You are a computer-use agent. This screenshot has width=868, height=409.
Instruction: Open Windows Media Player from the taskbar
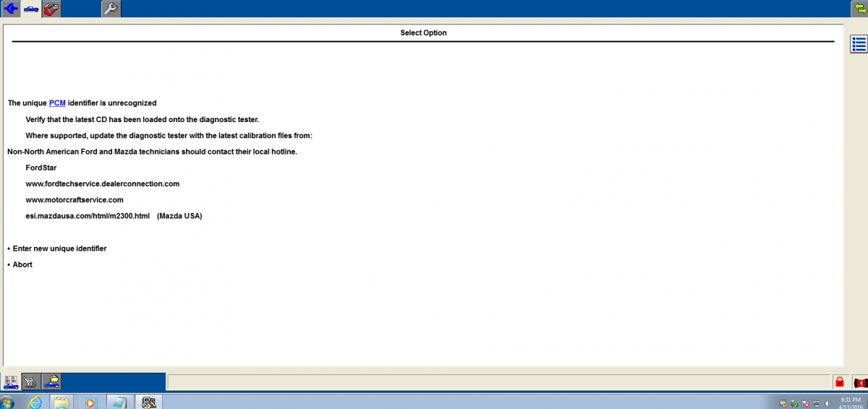[90, 402]
